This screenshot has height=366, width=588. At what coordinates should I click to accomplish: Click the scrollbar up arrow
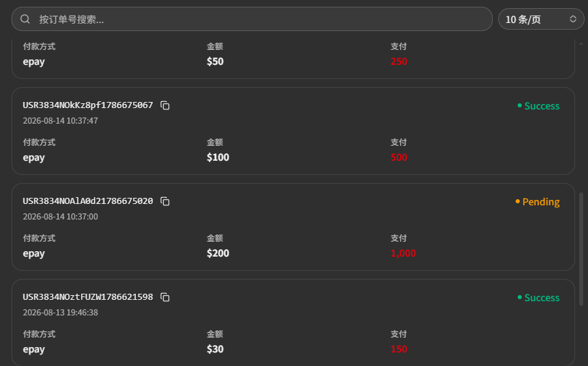click(x=581, y=44)
